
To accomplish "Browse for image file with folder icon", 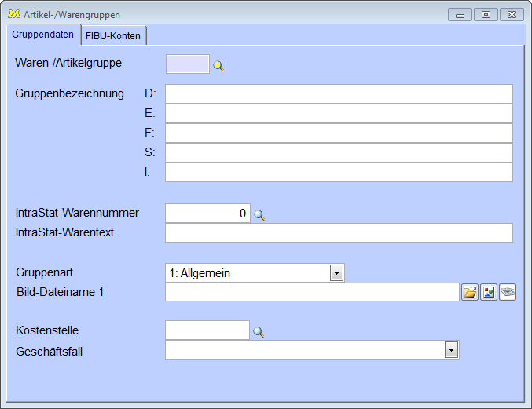I will [x=469, y=293].
